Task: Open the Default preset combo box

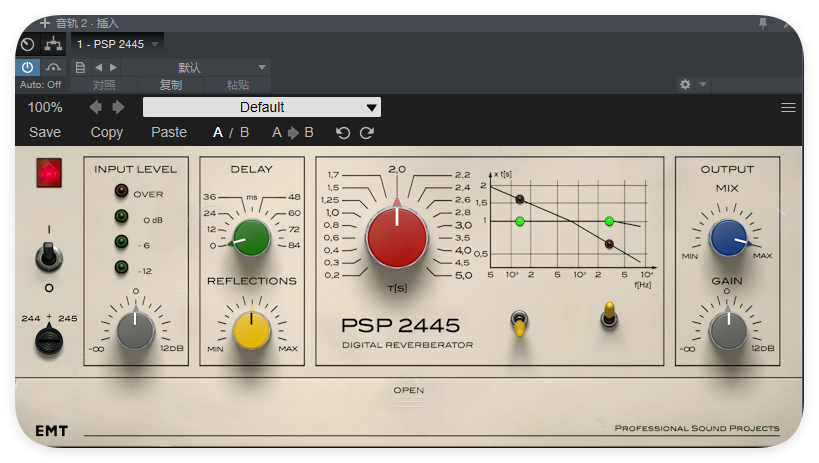Action: 262,107
